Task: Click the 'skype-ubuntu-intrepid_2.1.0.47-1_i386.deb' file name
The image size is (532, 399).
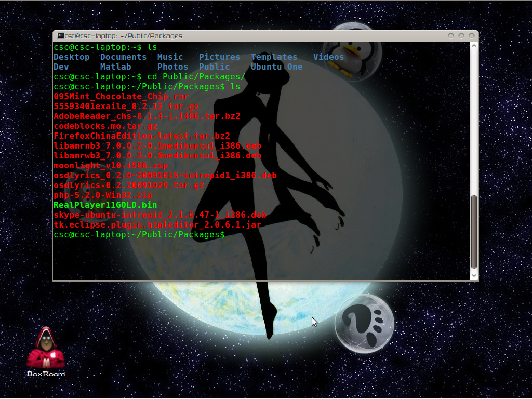Action: coord(160,215)
